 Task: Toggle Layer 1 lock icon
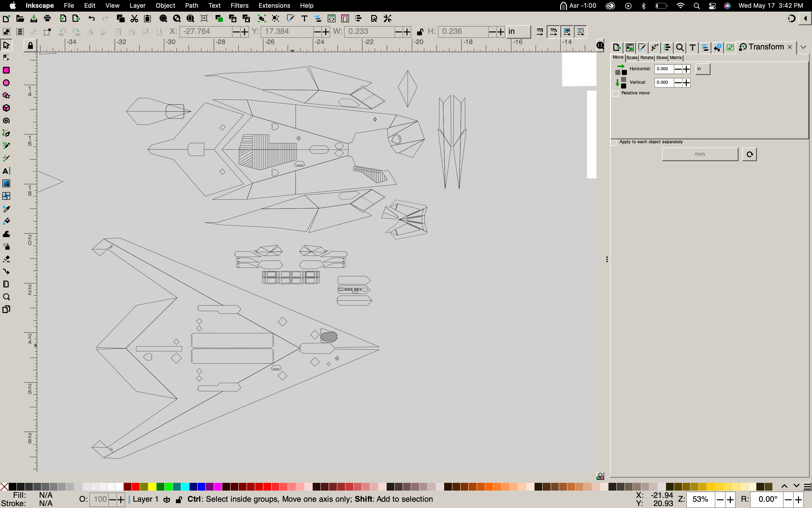(179, 500)
